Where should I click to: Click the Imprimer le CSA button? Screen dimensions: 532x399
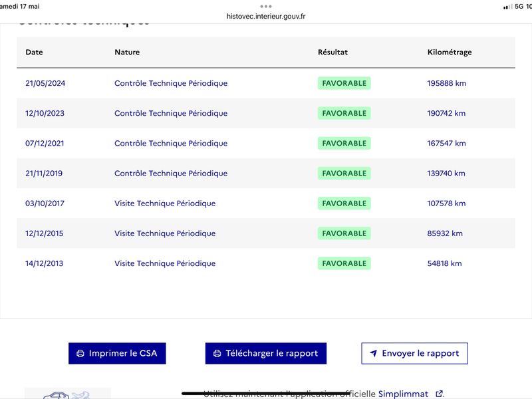[x=117, y=353]
